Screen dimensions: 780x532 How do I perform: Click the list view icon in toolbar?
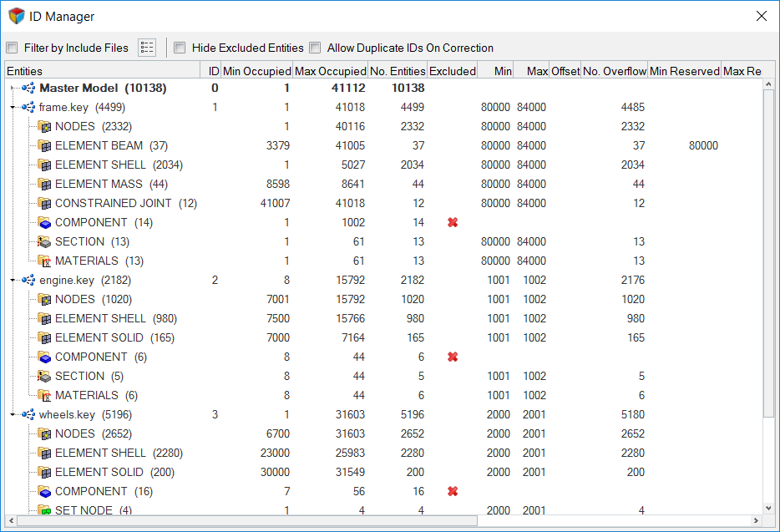pos(147,48)
